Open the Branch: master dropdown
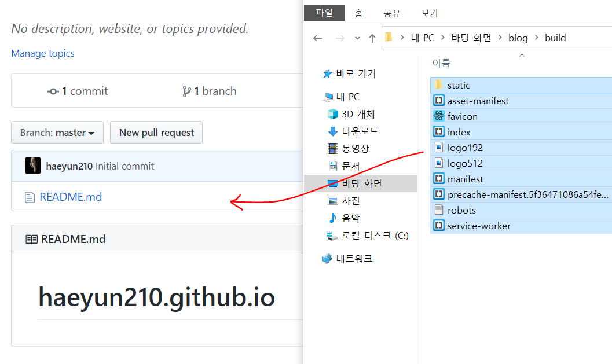This screenshot has width=612, height=364. [57, 133]
